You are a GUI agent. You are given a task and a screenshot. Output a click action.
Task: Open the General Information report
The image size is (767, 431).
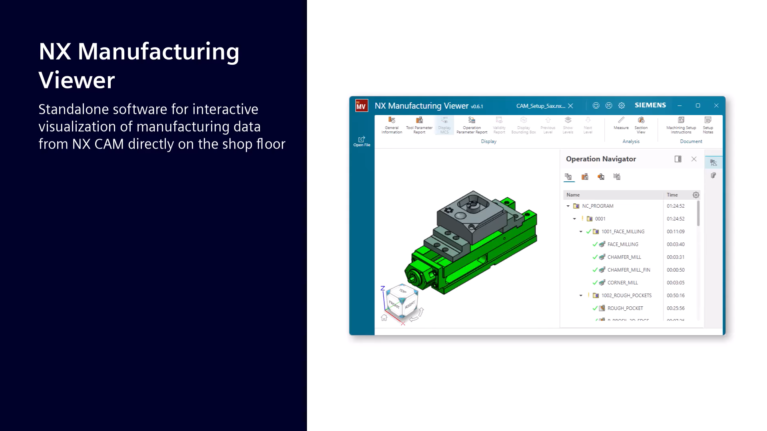[391, 125]
